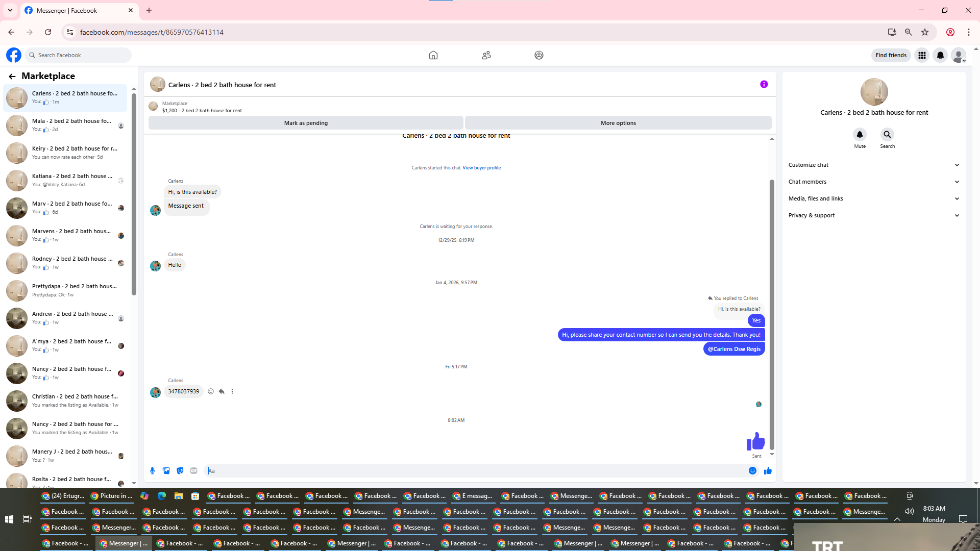Open Facebook notifications bell
The height and width of the screenshot is (551, 980).
click(940, 55)
